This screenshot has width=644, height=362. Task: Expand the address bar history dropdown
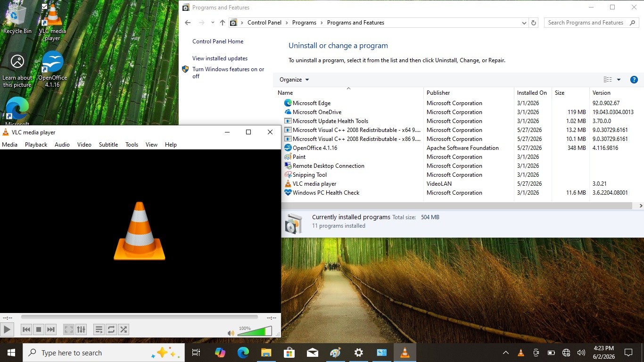coord(524,23)
